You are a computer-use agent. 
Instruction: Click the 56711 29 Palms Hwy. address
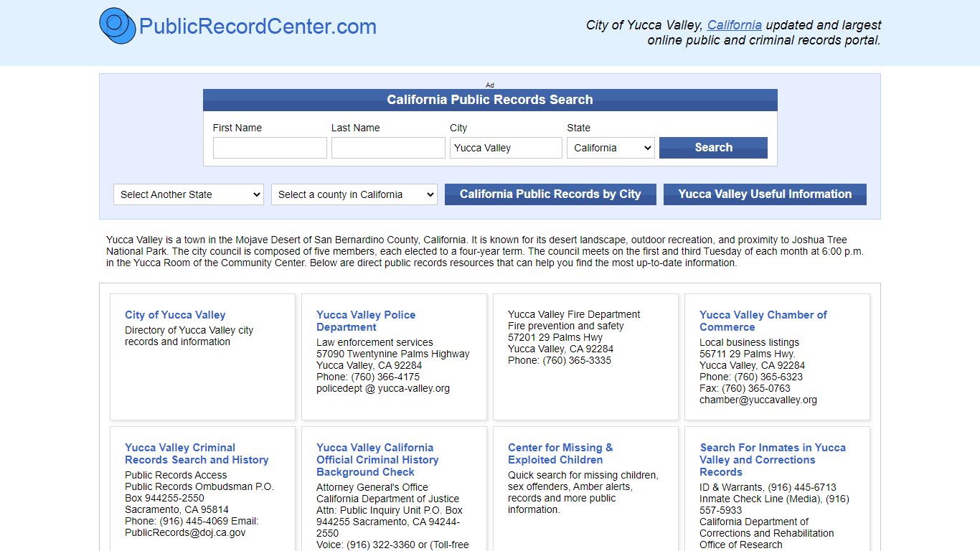tap(748, 354)
